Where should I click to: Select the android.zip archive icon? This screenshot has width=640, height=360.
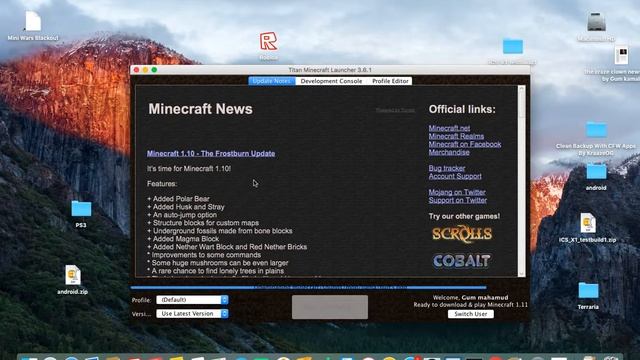73,276
